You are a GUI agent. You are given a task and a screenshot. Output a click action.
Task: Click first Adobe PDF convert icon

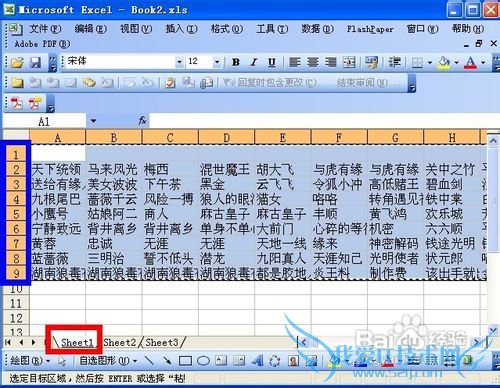coord(17,103)
